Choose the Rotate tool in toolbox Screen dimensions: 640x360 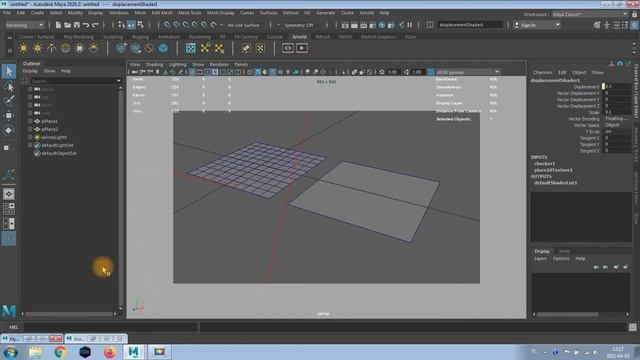coord(9,130)
